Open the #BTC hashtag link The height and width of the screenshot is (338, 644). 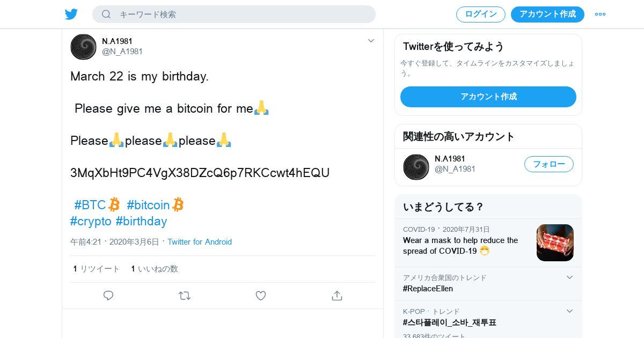click(90, 205)
